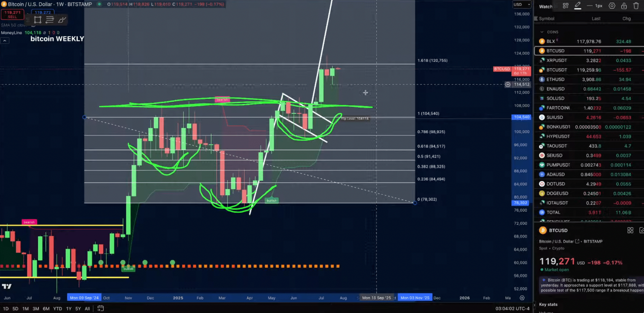
Task: Click the edit note icon beside BTCUSD details
Action: coord(641,230)
